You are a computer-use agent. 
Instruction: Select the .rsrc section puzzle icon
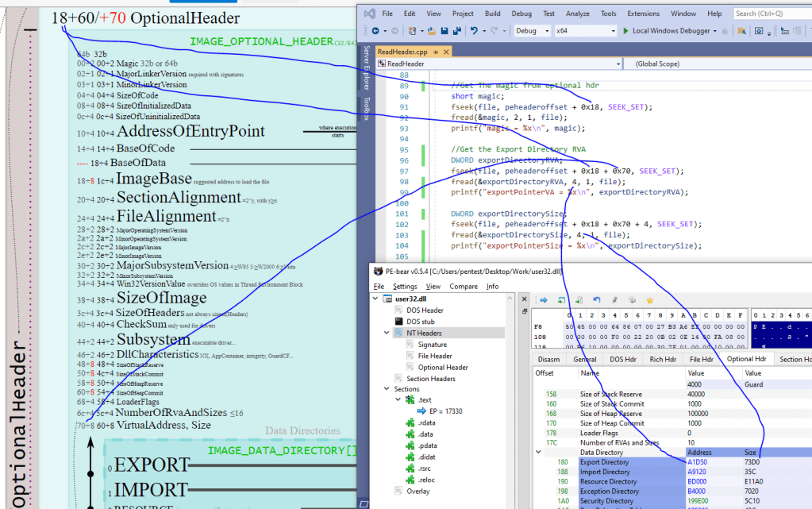tap(411, 469)
